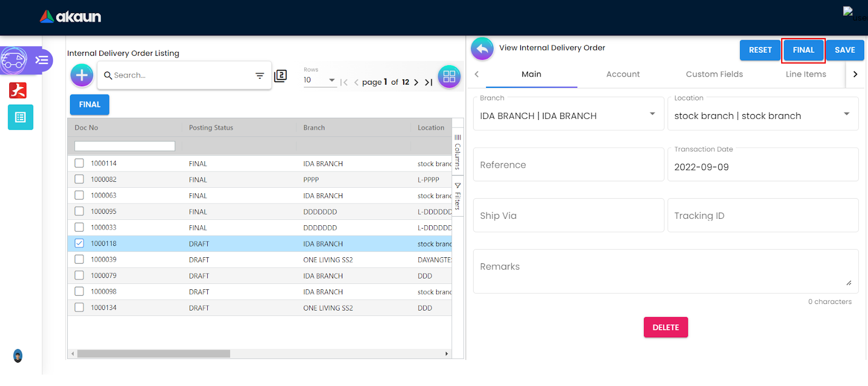
Task: Click the multi-page copy icon beside search
Action: click(280, 76)
